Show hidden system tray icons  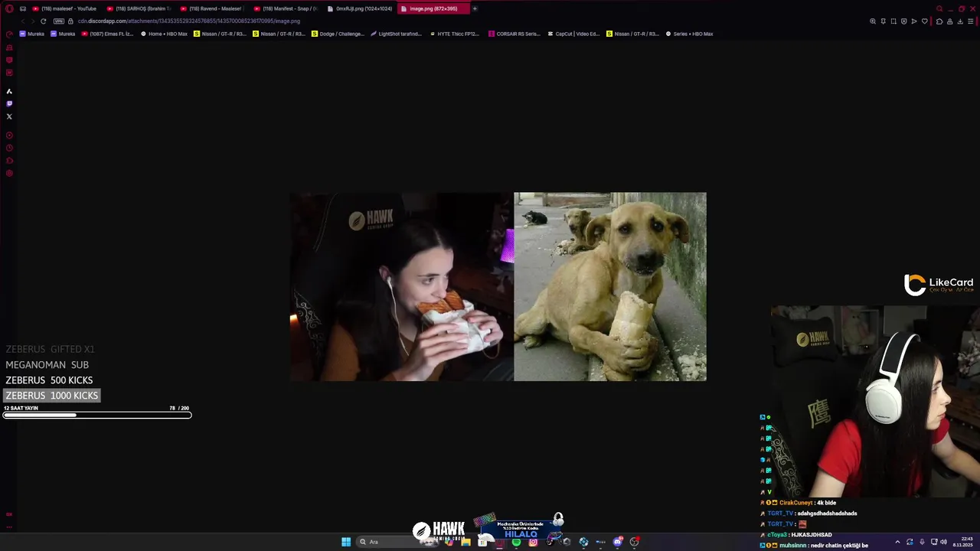[897, 542]
